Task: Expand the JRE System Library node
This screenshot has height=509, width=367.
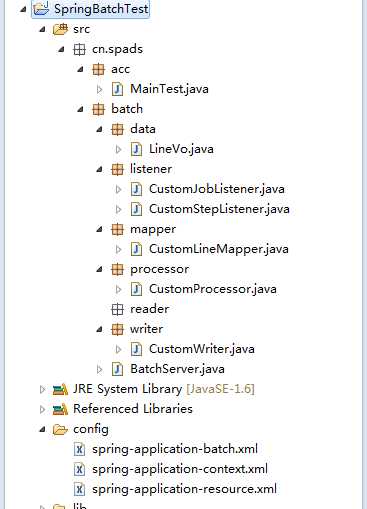Action: click(42, 389)
